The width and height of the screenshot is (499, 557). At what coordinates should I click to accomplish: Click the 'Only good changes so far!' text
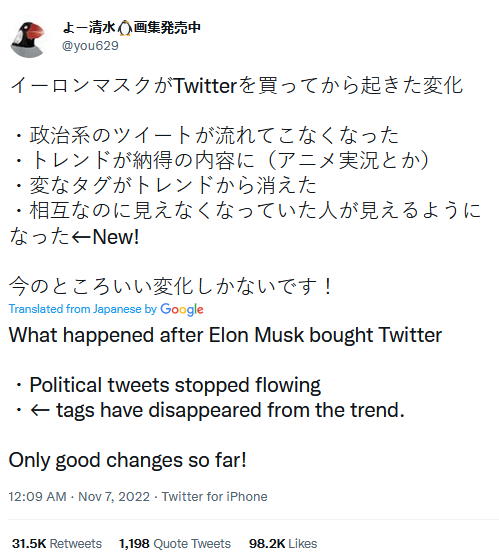[127, 460]
